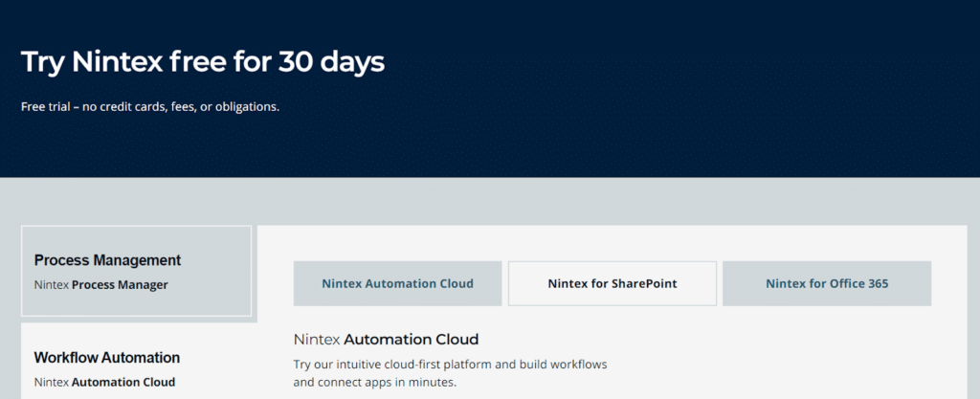This screenshot has width=980, height=399.
Task: Click the "Try our intuitive cloud-first platform" text line
Action: (x=450, y=366)
